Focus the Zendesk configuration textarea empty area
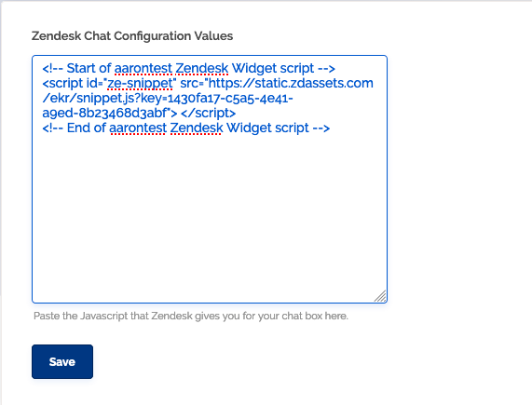The height and width of the screenshot is (405, 532). [210, 217]
